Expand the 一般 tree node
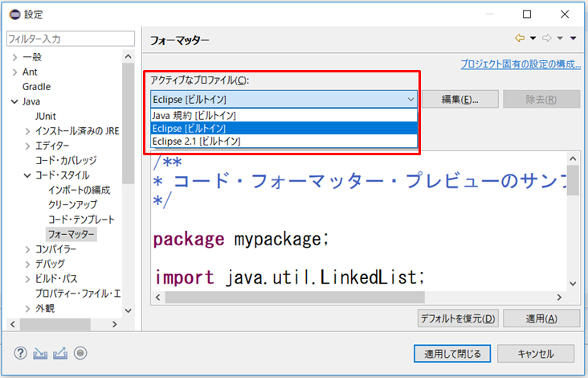This screenshot has width=588, height=378. tap(14, 57)
